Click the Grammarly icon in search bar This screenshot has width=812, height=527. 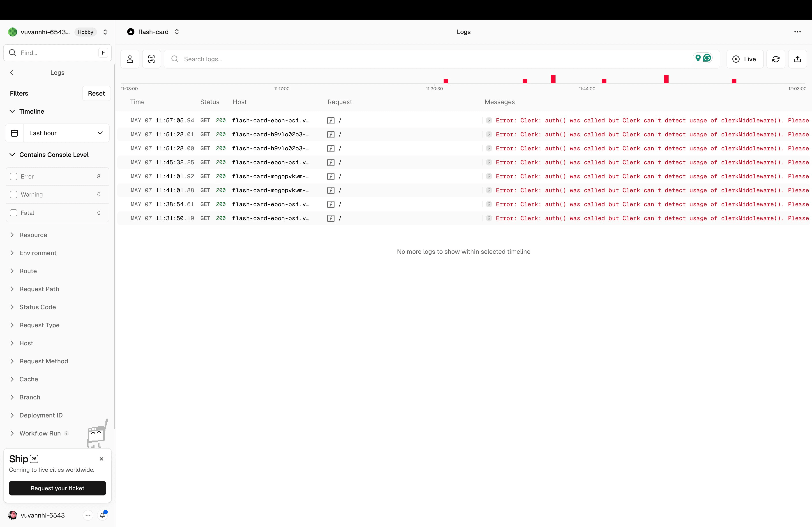coord(707,58)
